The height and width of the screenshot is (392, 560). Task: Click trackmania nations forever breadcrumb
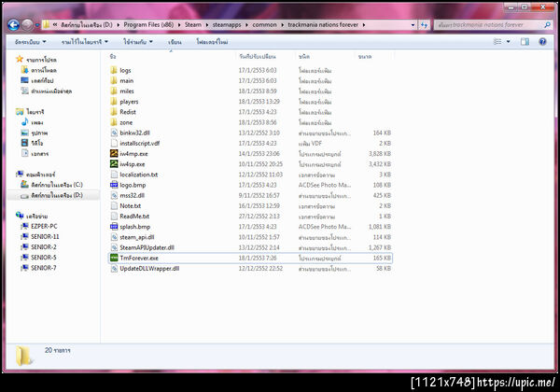pyautogui.click(x=323, y=24)
